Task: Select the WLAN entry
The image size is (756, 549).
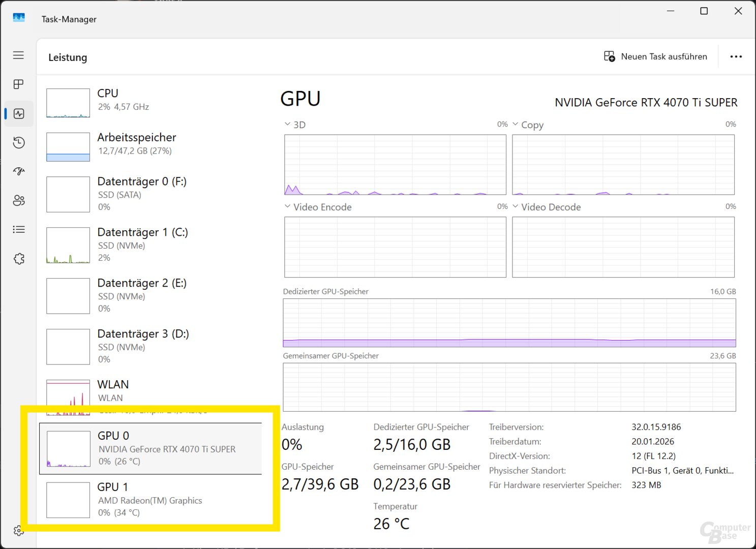Action: pos(150,397)
